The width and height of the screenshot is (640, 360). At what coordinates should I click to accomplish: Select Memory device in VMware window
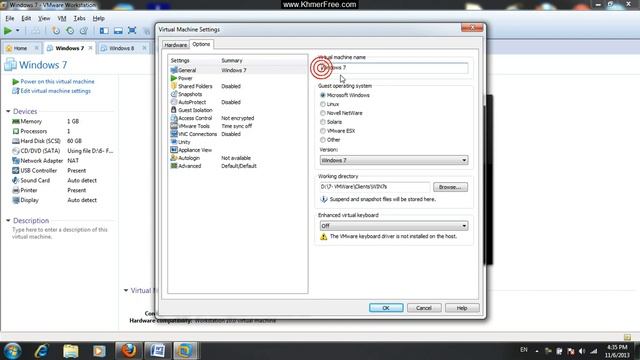[62, 121]
